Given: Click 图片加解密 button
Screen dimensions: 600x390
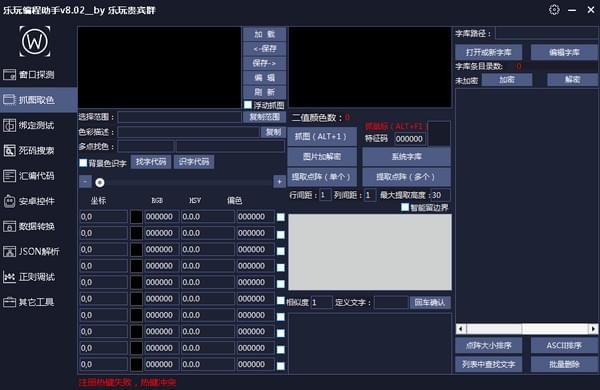Looking at the screenshot, I should [322, 157].
